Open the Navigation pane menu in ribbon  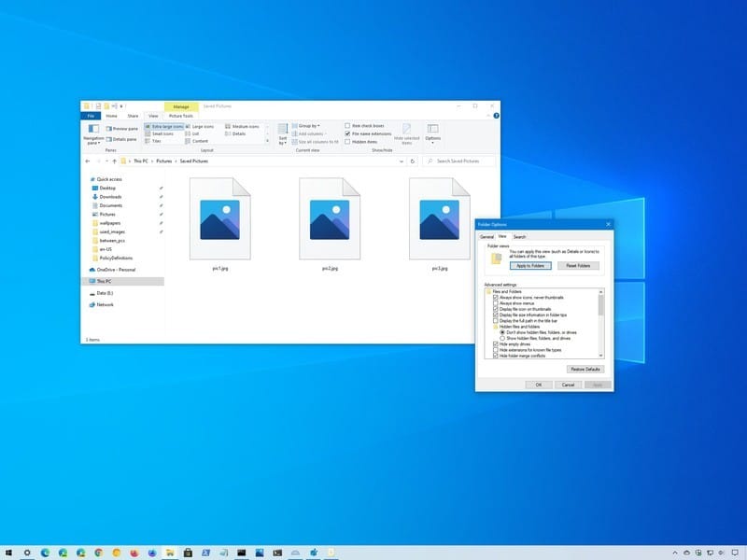(93, 133)
